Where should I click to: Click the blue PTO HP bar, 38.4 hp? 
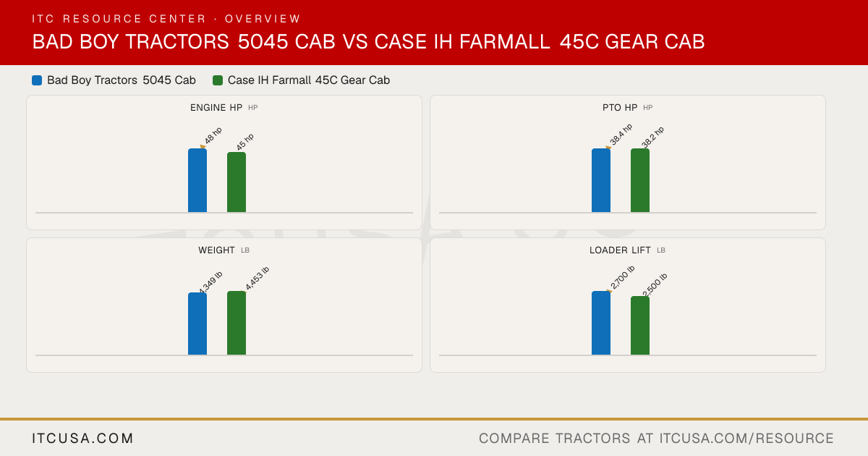tap(601, 180)
